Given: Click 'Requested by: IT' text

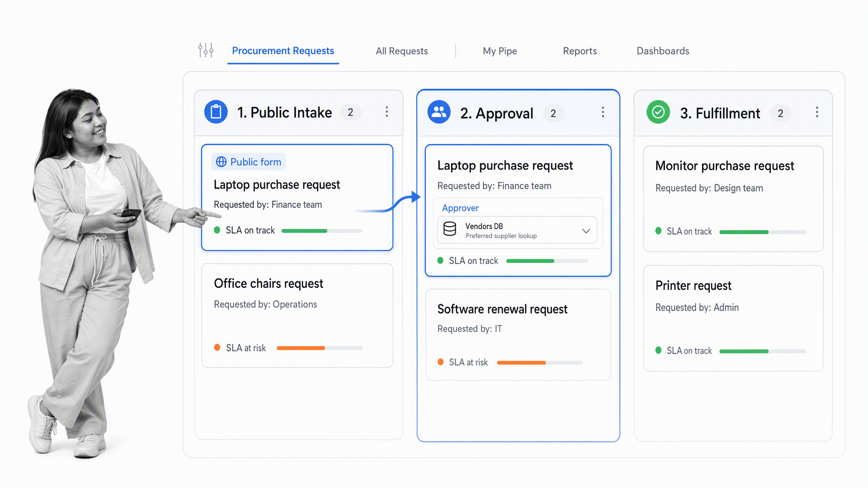Looking at the screenshot, I should pos(470,329).
